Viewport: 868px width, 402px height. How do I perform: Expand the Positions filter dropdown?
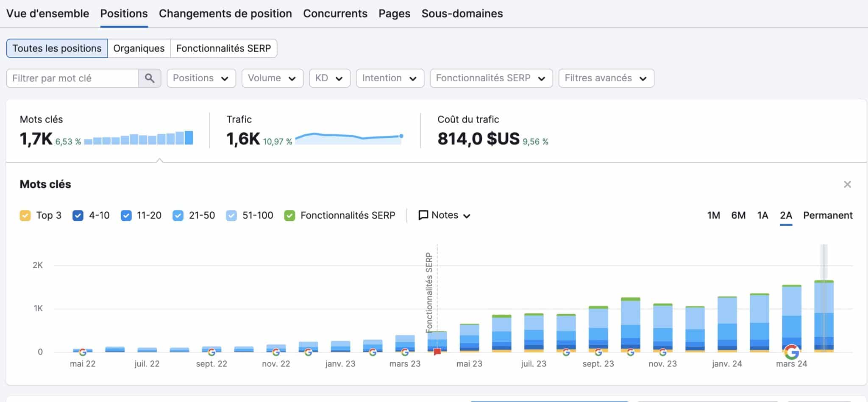point(201,78)
